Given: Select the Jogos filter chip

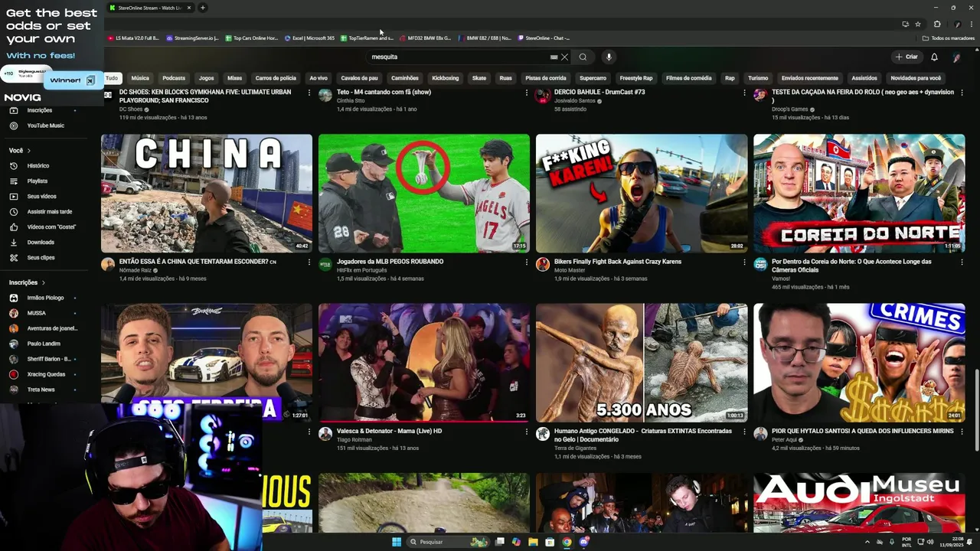Looking at the screenshot, I should tap(207, 78).
